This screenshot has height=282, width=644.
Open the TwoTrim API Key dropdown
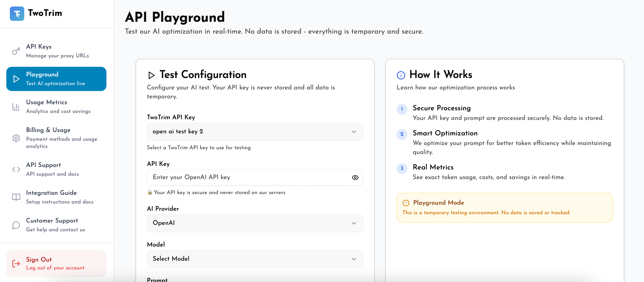click(x=255, y=132)
